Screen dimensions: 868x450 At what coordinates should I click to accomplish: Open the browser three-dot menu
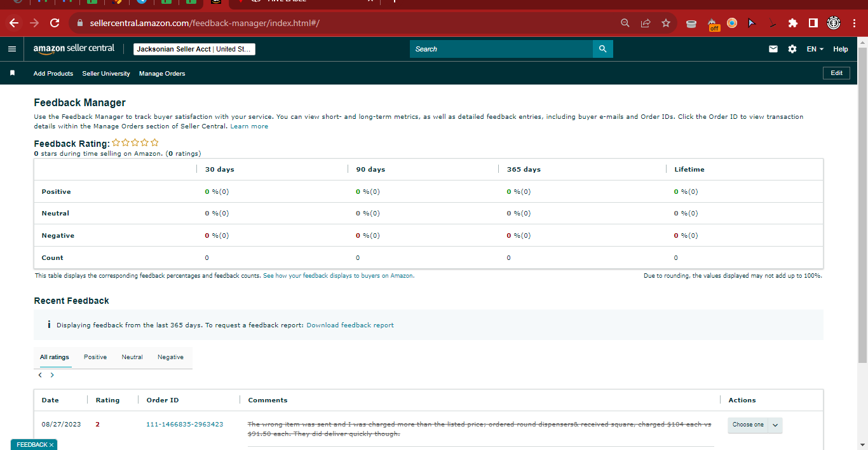(x=853, y=23)
